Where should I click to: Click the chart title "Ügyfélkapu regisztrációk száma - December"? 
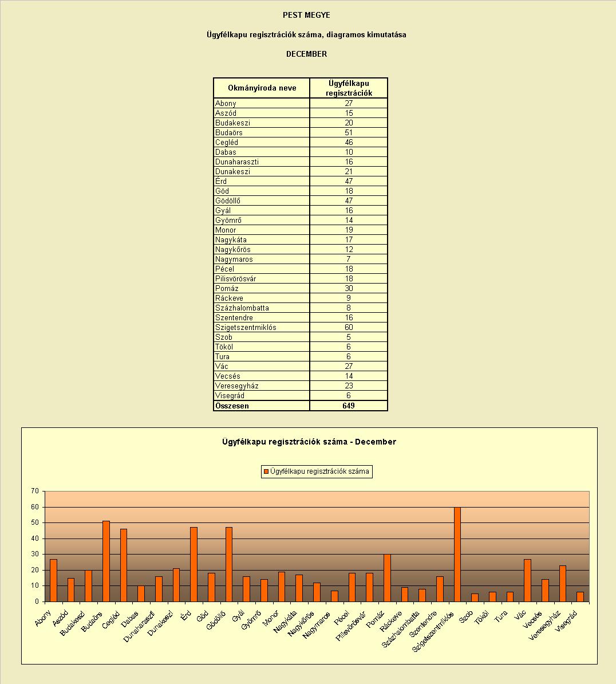(x=309, y=442)
